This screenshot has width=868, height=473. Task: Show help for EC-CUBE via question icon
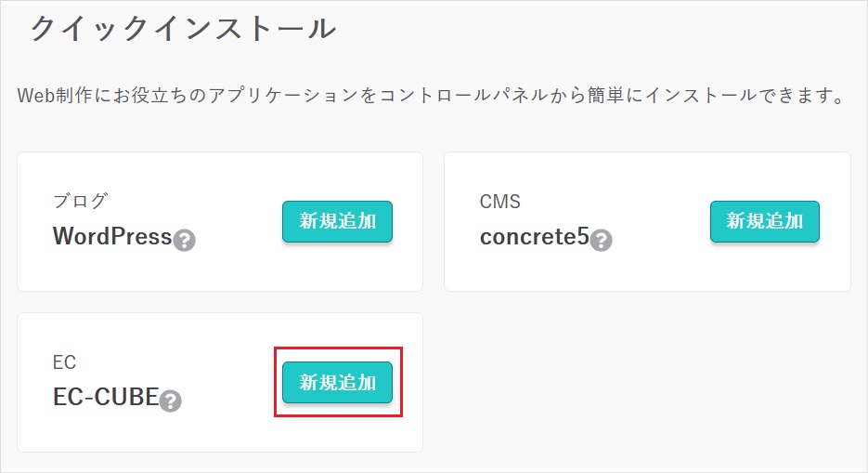click(171, 401)
